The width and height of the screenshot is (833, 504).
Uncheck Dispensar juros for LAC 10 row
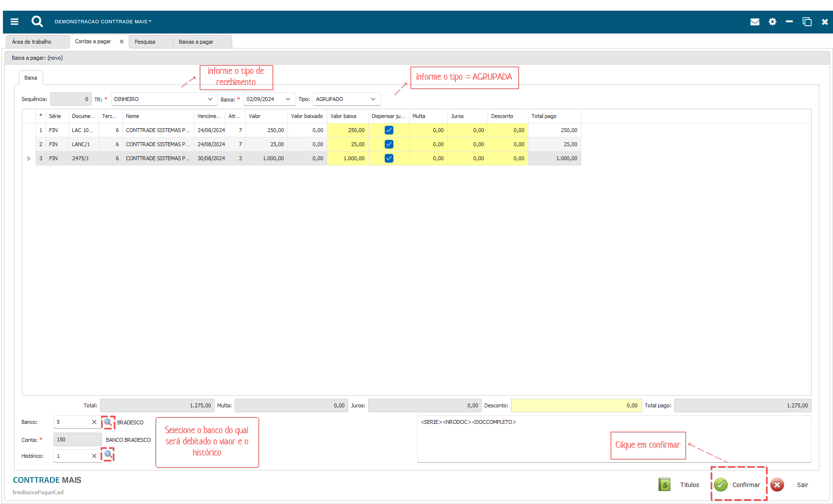click(389, 130)
